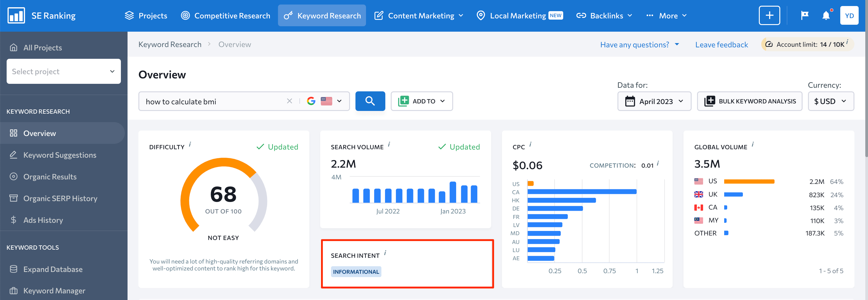Open Organic SERP History in sidebar
The image size is (868, 300).
(x=60, y=198)
